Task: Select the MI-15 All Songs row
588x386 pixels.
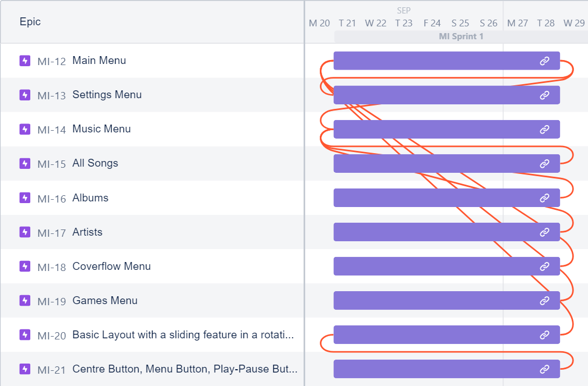Action: 152,164
